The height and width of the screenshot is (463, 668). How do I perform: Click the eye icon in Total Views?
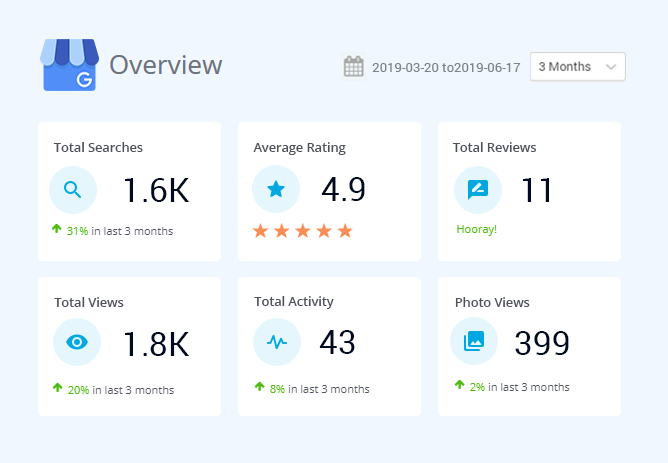(76, 342)
